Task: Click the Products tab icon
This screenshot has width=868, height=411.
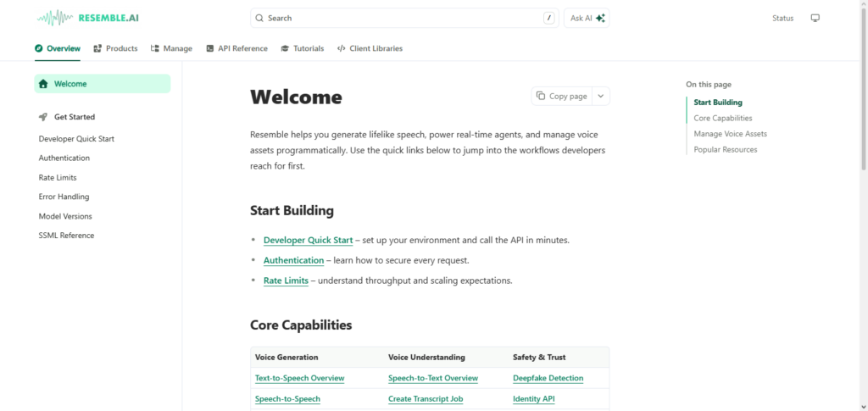Action: pos(98,48)
